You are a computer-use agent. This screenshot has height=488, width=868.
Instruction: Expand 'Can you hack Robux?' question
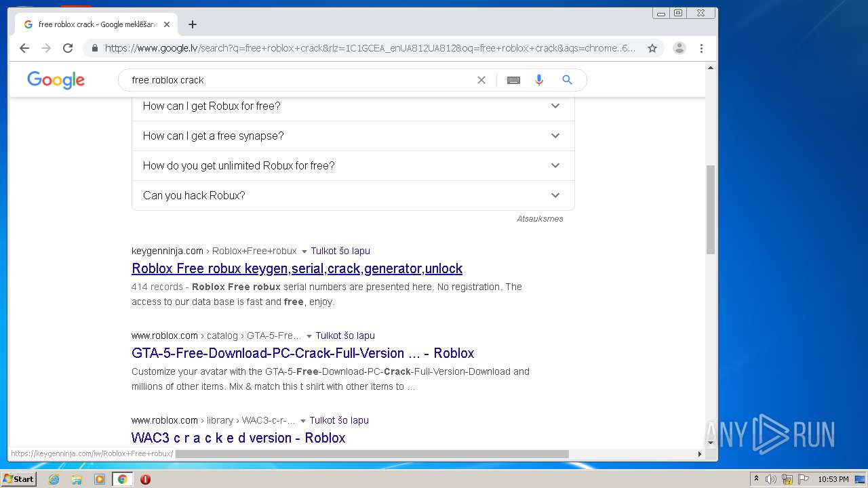tap(353, 195)
